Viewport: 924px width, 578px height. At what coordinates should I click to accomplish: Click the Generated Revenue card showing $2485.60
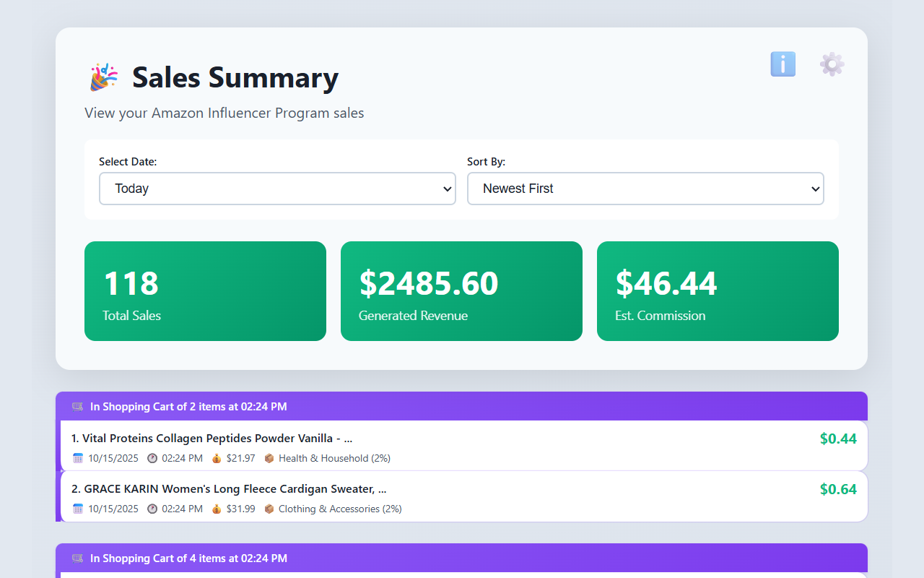[x=461, y=291]
